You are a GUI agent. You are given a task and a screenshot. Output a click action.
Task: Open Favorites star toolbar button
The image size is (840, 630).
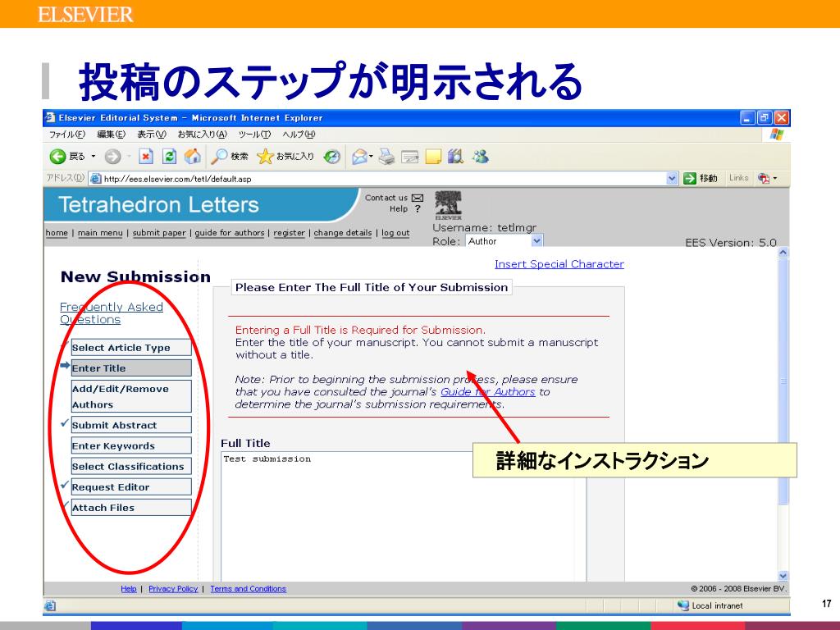click(285, 157)
